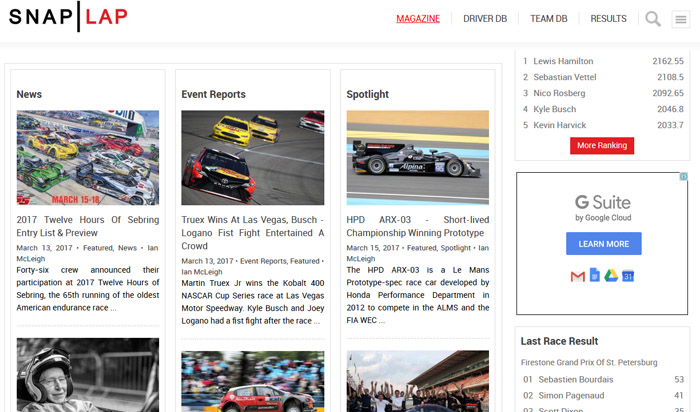Viewport: 700px width, 412px height.
Task: Open the RESULTS menu item
Action: [608, 19]
